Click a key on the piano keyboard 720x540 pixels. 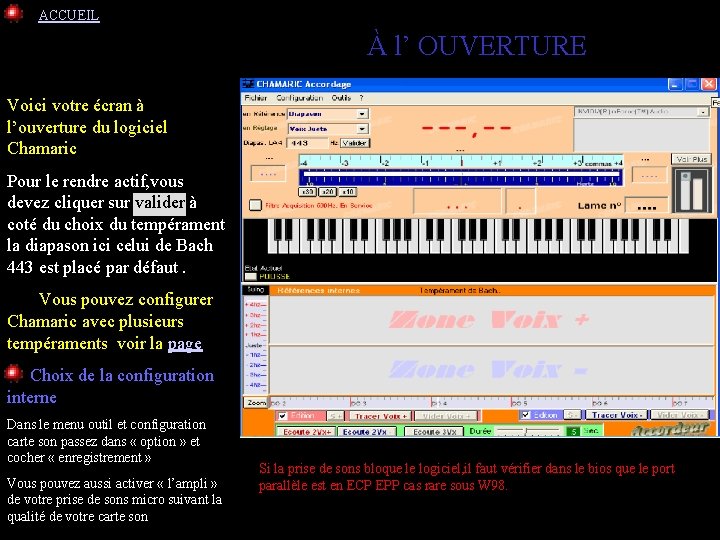pos(478,236)
